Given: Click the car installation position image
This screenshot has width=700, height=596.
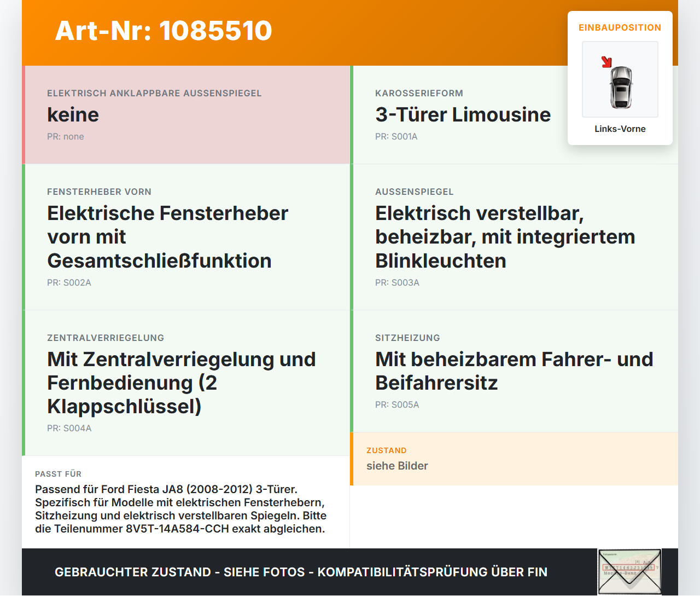Looking at the screenshot, I should click(x=620, y=79).
